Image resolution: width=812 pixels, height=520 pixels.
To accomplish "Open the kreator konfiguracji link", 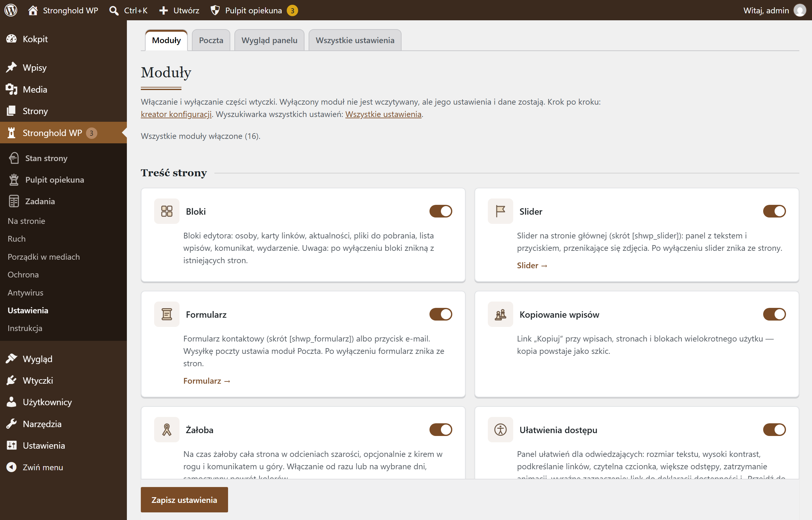I will pyautogui.click(x=176, y=114).
